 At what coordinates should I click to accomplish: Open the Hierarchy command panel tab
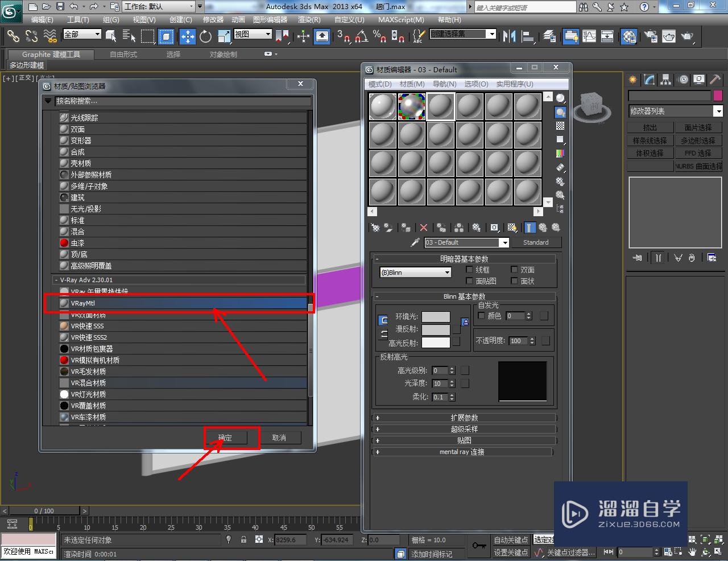point(665,80)
